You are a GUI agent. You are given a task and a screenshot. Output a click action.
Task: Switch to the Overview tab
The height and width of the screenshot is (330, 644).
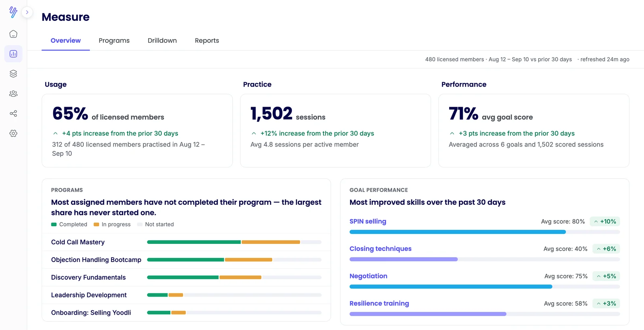tap(66, 40)
